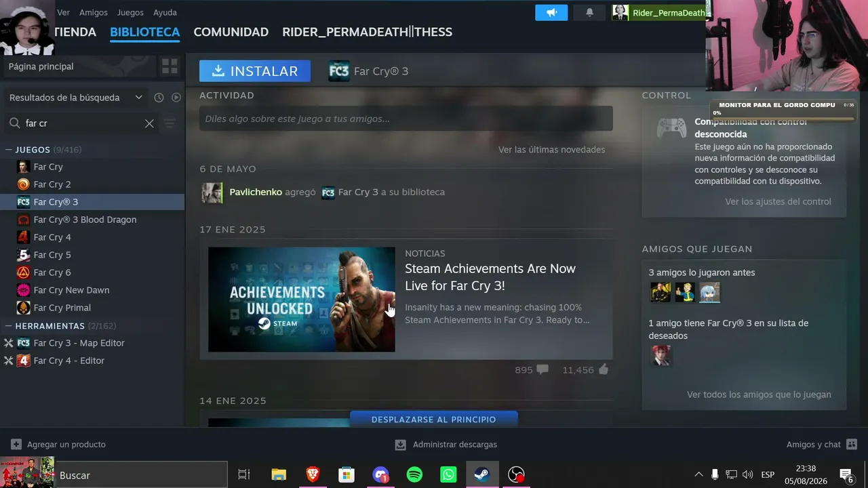This screenshot has width=868, height=488.
Task: Open Brave browser from the taskbar
Action: (x=313, y=475)
